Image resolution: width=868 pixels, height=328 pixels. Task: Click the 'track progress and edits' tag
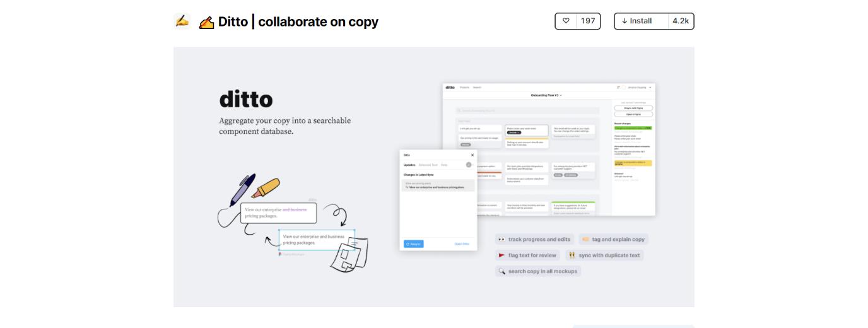coord(534,239)
